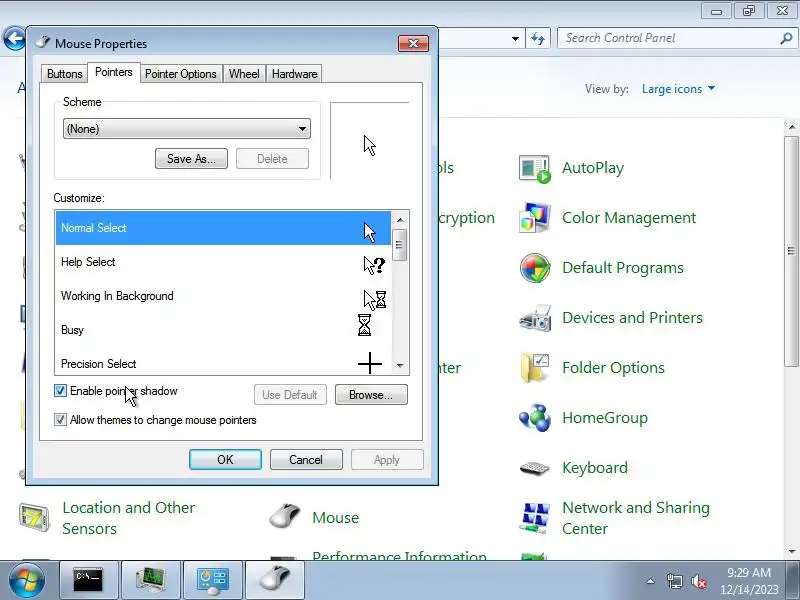Click the pointer list scroll down arrow

point(400,366)
